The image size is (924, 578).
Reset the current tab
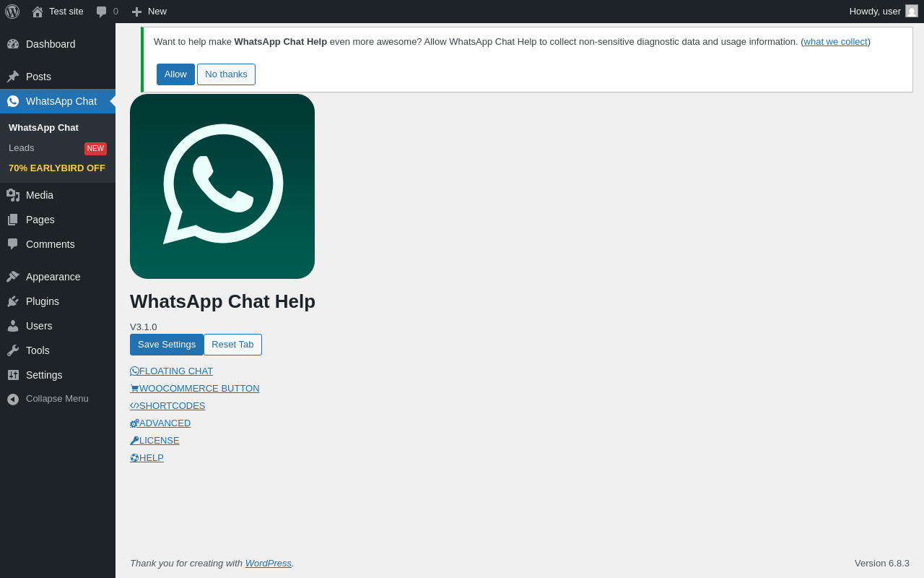232,345
